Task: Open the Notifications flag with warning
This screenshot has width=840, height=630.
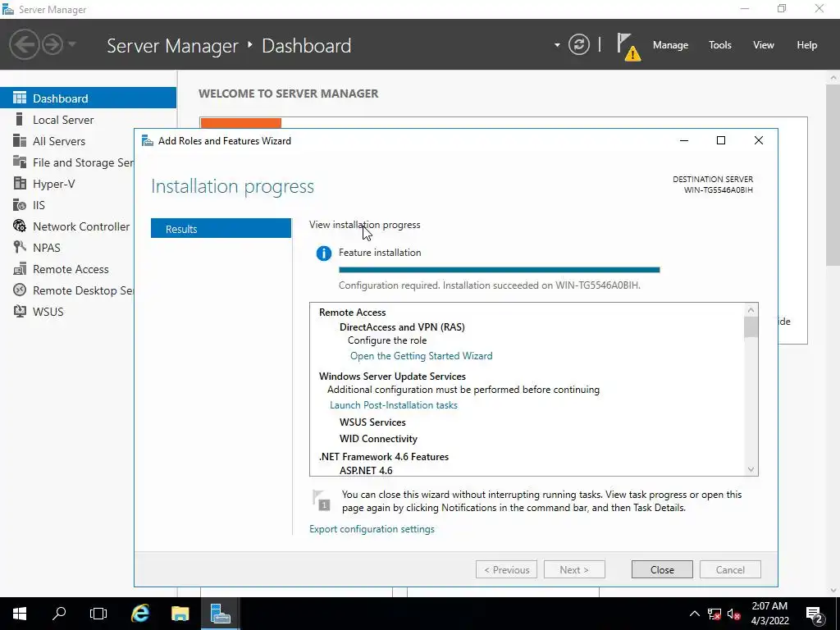Action: pyautogui.click(x=628, y=47)
